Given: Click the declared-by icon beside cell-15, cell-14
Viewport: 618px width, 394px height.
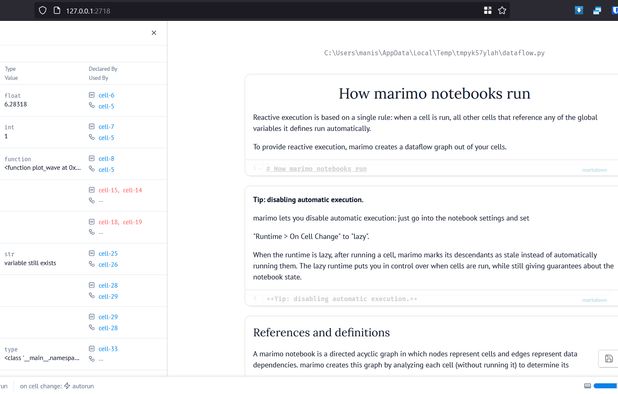Looking at the screenshot, I should click(92, 190).
